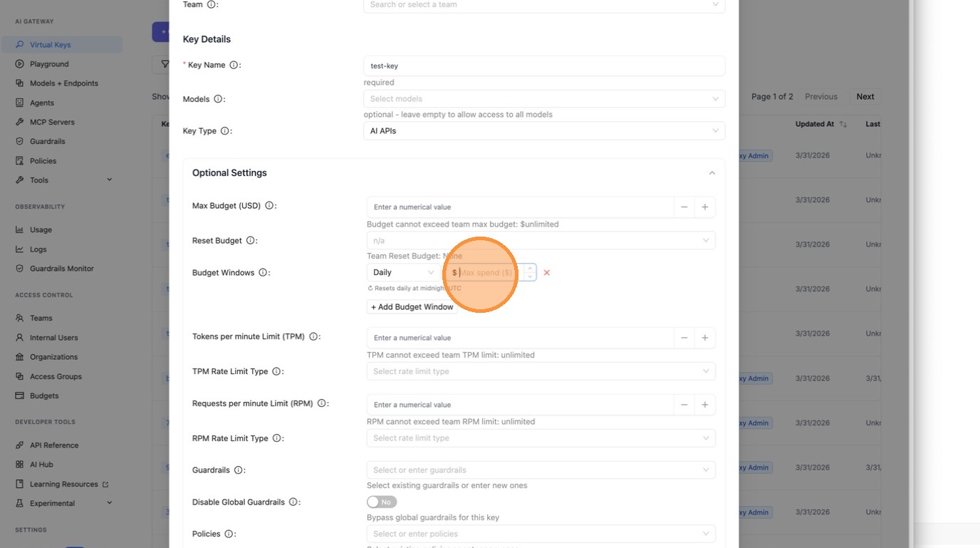Click the Disable Global Guardrails info icon
The height and width of the screenshot is (548, 980).
click(293, 502)
